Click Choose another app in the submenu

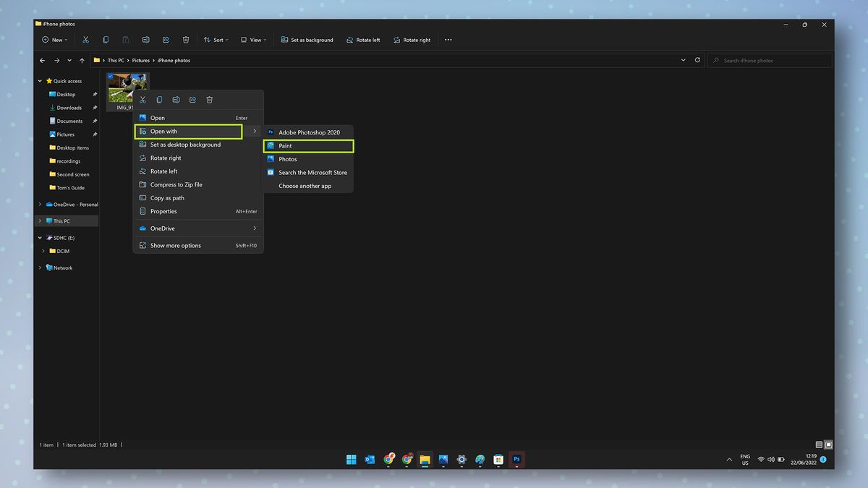306,186
